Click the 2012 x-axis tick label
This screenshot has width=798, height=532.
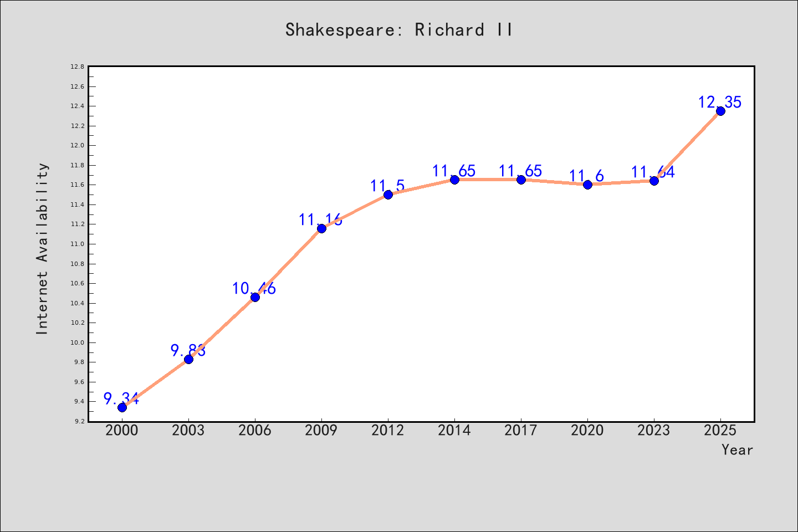click(388, 430)
